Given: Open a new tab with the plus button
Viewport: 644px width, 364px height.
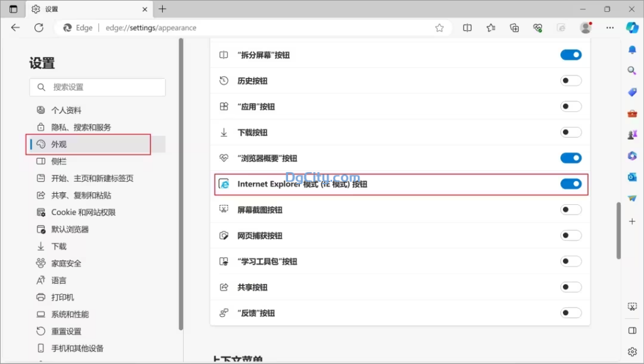Looking at the screenshot, I should click(x=163, y=9).
